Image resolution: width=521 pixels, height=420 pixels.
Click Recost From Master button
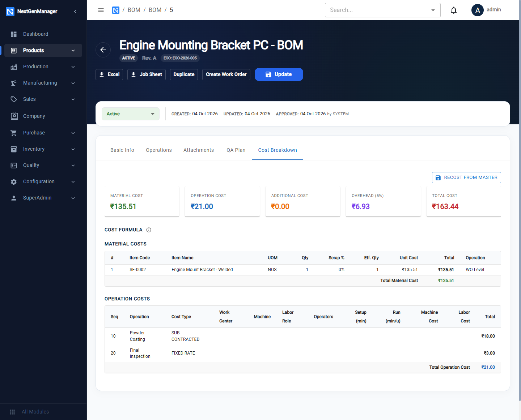click(x=466, y=177)
